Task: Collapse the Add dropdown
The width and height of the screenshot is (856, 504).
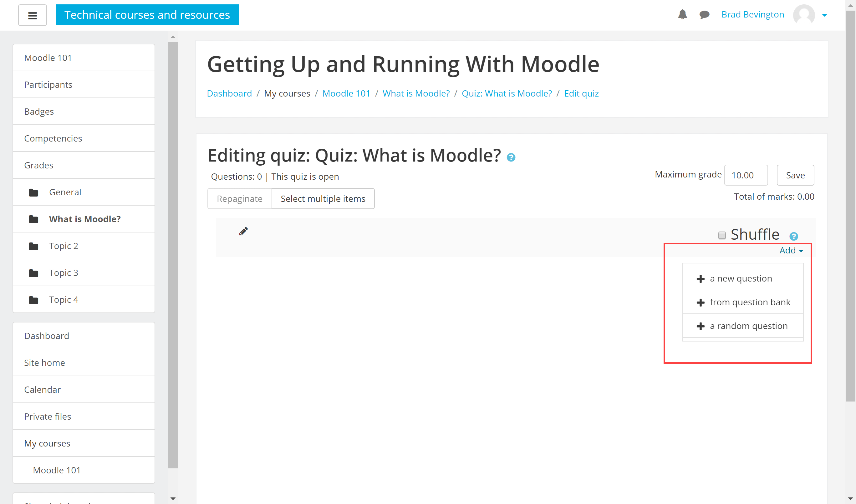Action: point(791,250)
